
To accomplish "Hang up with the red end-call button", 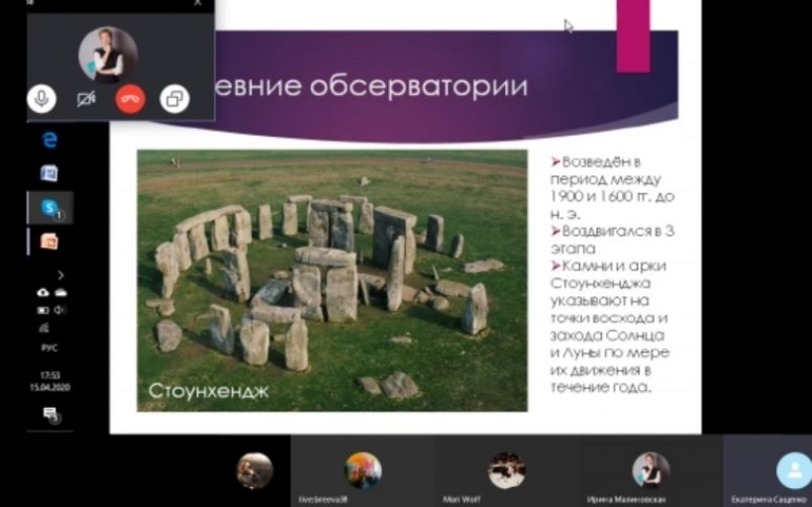I will pos(130,98).
